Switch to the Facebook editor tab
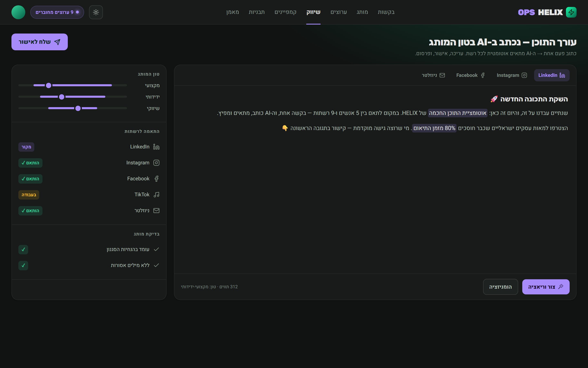 coord(471,75)
